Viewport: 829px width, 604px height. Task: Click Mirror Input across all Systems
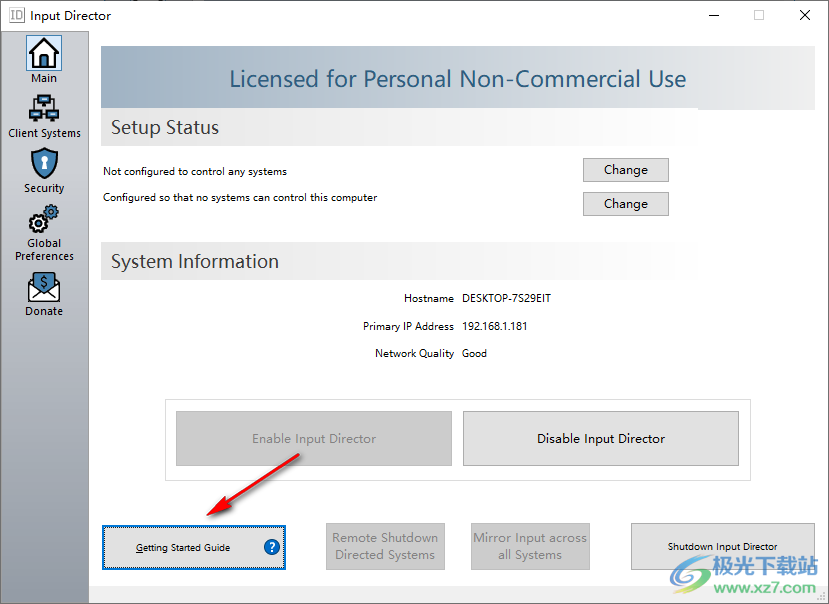[530, 546]
